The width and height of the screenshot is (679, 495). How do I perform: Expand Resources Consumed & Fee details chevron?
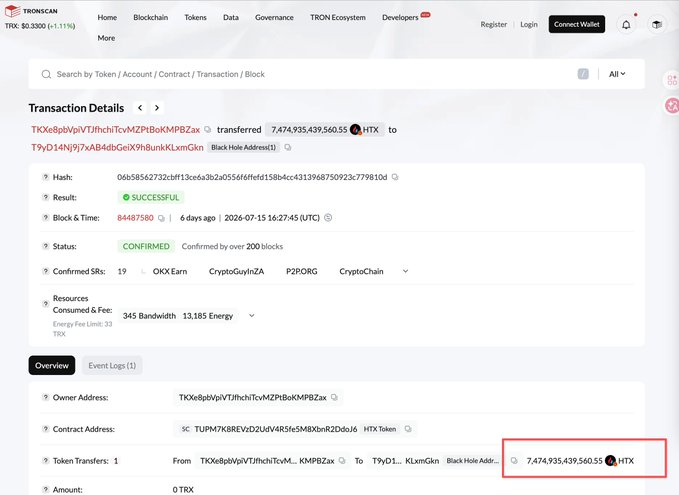pyautogui.click(x=252, y=316)
